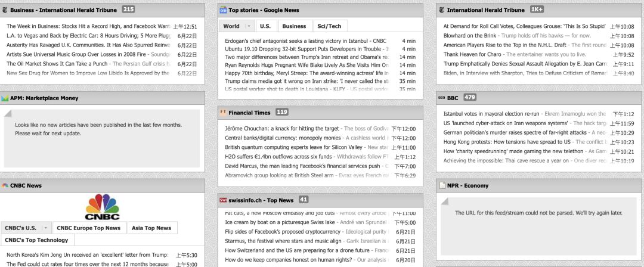Click the 479 badge on BBC
Viewport: 644px width, 267px height.
click(470, 97)
